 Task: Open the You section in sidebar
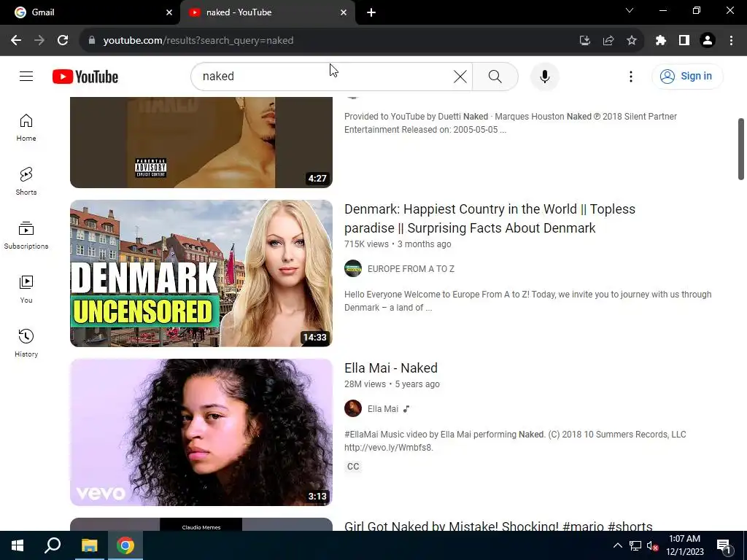pyautogui.click(x=26, y=289)
